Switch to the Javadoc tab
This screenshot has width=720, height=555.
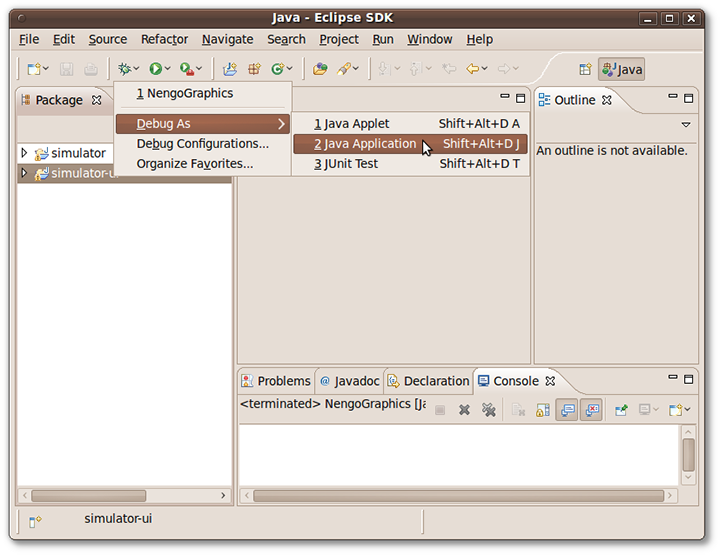click(x=350, y=381)
